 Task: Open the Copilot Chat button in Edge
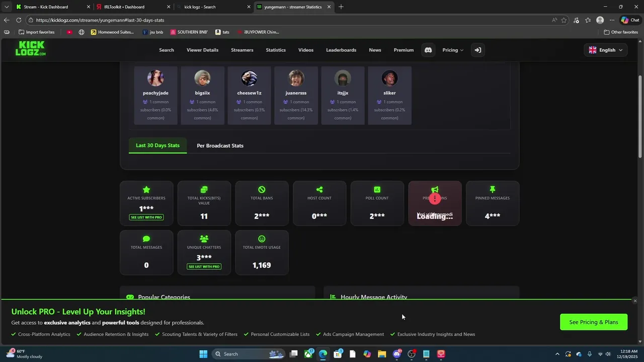(630, 20)
